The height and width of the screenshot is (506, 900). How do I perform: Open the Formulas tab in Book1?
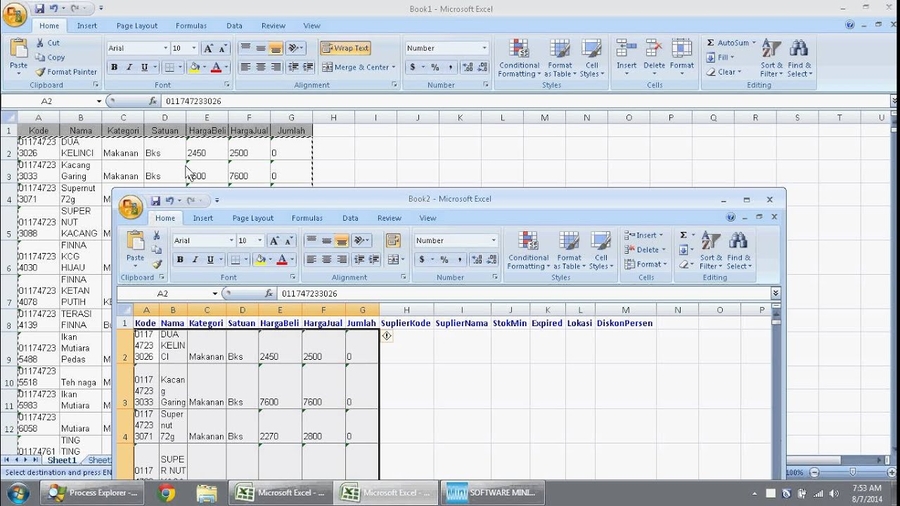pos(191,26)
